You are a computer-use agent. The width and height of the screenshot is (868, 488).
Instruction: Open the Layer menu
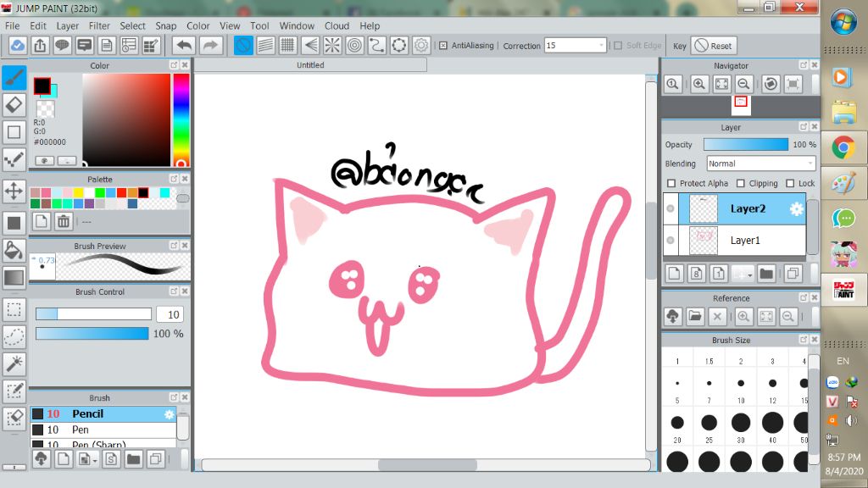(68, 25)
